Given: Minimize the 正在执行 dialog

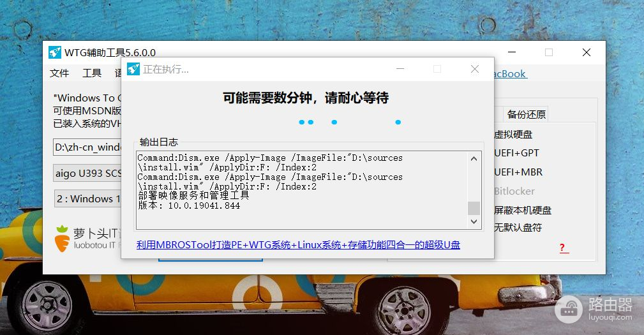Looking at the screenshot, I should tap(400, 69).
